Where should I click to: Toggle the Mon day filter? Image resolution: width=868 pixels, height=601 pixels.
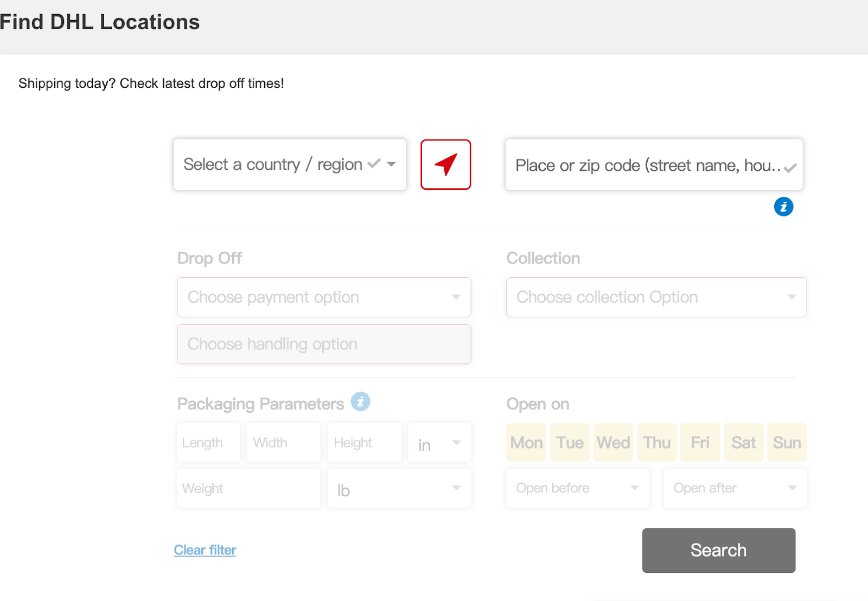(526, 443)
